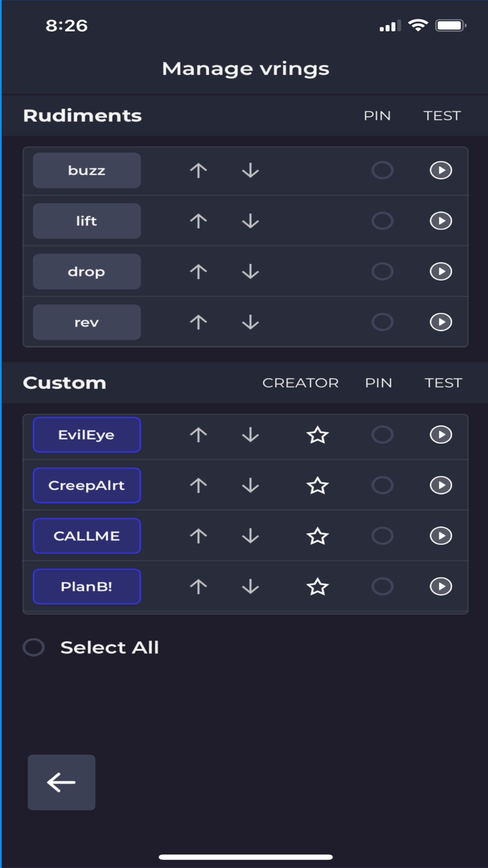This screenshot has width=488, height=868.
Task: Test play the rev rudiment
Action: tap(441, 322)
